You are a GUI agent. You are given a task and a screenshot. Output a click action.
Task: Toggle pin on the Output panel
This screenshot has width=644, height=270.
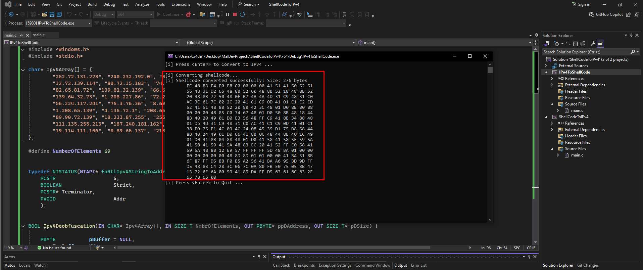click(x=529, y=257)
